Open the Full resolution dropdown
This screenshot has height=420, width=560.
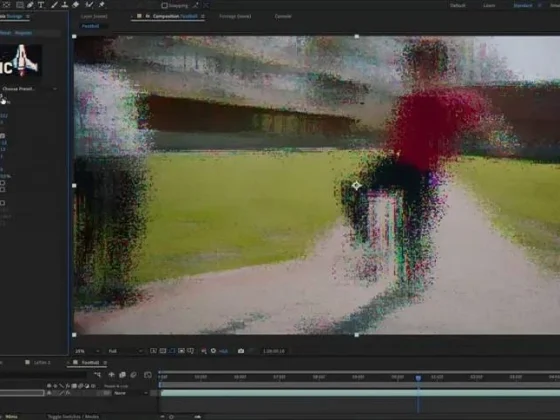coord(125,351)
